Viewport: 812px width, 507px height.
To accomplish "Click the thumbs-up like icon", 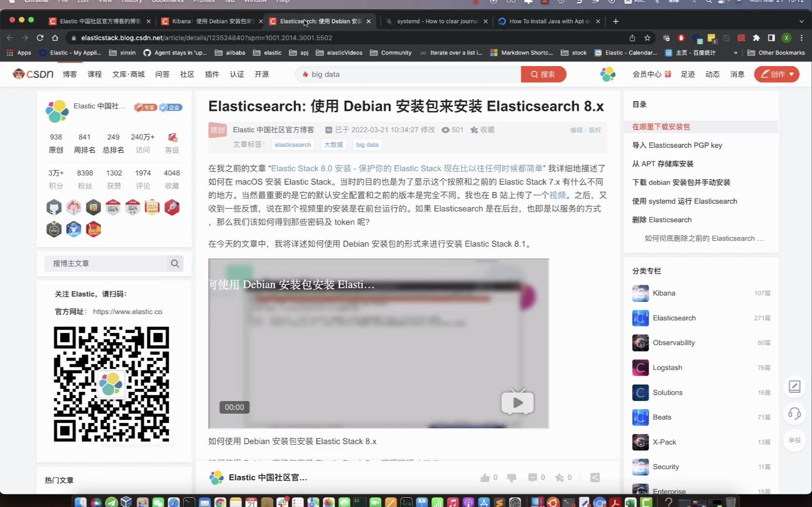I will (485, 478).
